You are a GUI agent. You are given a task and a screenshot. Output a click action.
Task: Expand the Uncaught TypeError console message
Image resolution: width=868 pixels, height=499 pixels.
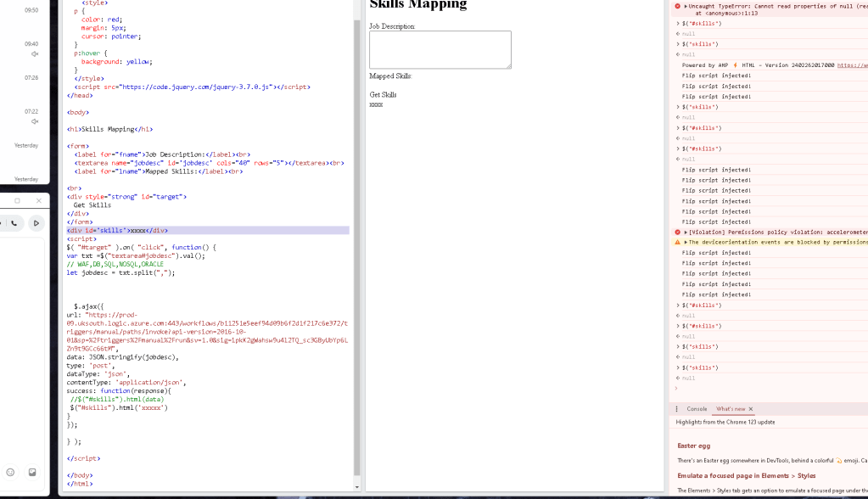(686, 6)
